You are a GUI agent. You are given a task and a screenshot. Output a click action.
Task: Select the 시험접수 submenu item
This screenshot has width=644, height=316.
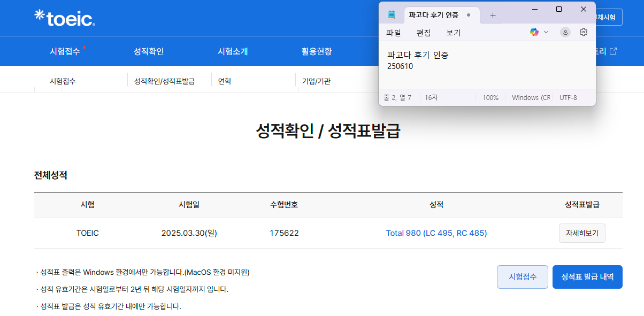[x=63, y=81]
